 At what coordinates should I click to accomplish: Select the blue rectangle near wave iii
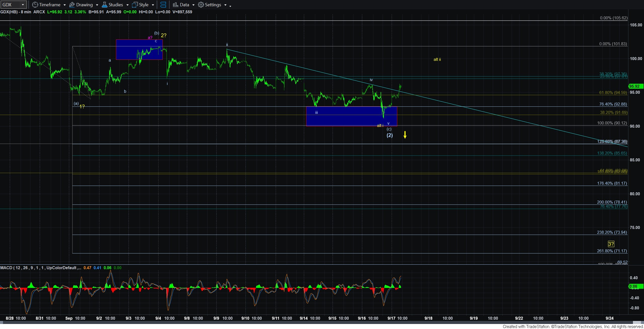click(x=351, y=116)
